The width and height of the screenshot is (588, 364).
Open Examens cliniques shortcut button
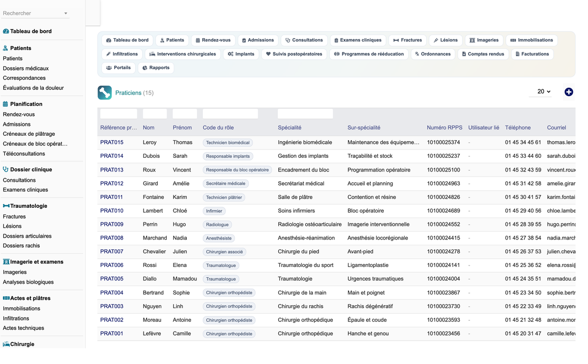(358, 40)
